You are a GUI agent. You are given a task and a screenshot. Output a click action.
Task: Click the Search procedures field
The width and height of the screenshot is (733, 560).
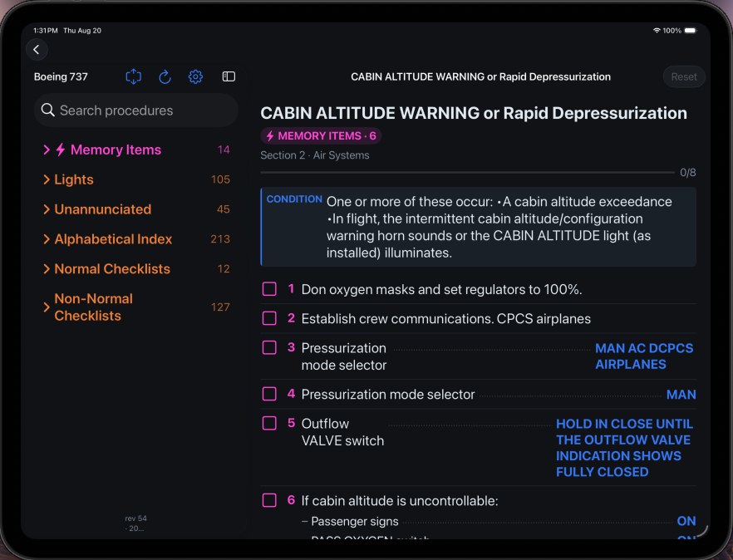click(x=136, y=111)
